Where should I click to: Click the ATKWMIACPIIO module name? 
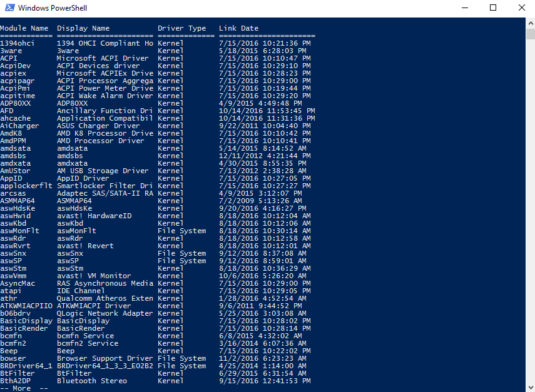click(x=26, y=306)
